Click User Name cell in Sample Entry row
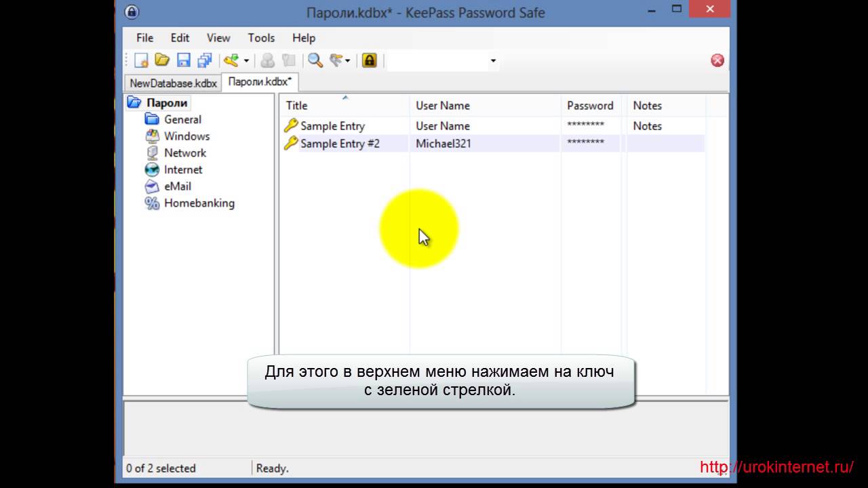The width and height of the screenshot is (868, 488). pos(443,126)
